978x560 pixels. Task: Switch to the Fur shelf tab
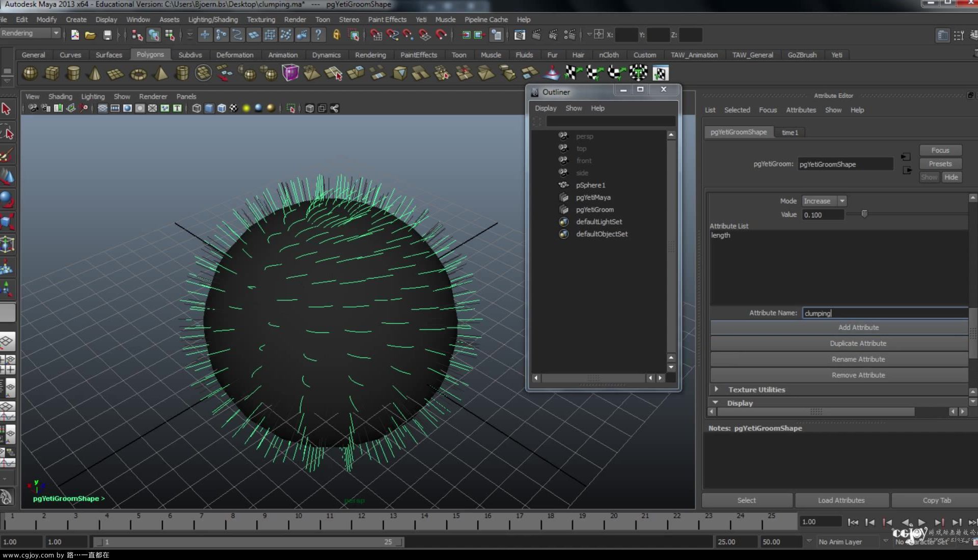[552, 55]
